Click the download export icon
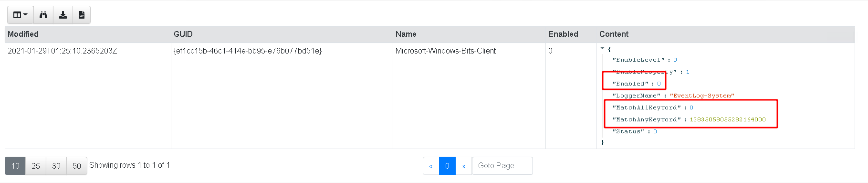868x183 pixels. coord(63,15)
